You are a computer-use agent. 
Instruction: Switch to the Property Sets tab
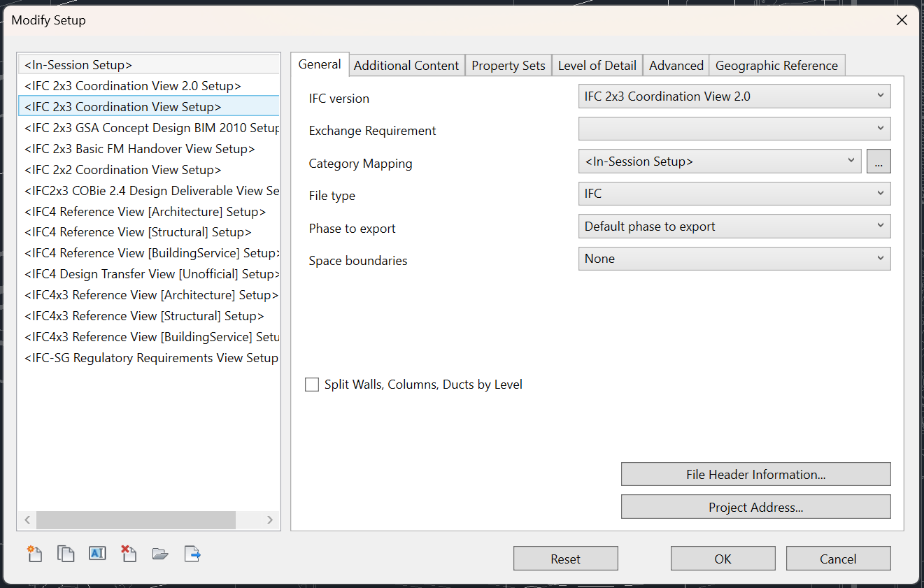[x=509, y=66]
